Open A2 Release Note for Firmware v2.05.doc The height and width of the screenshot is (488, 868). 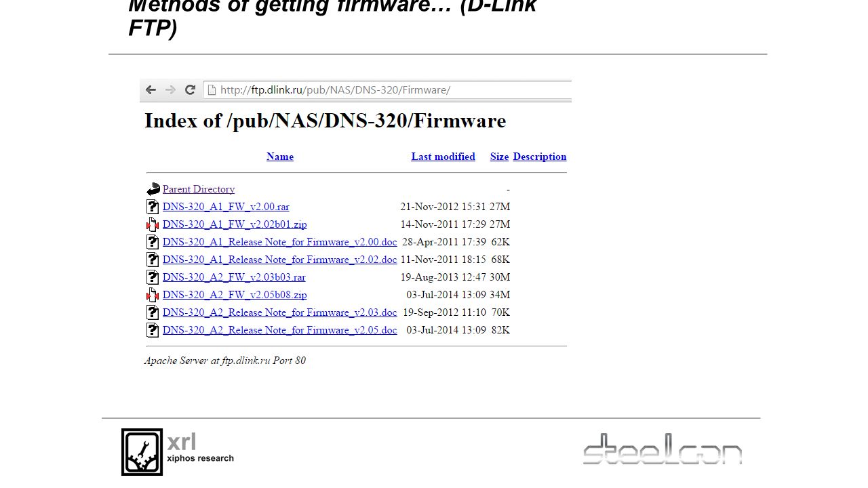coord(280,330)
